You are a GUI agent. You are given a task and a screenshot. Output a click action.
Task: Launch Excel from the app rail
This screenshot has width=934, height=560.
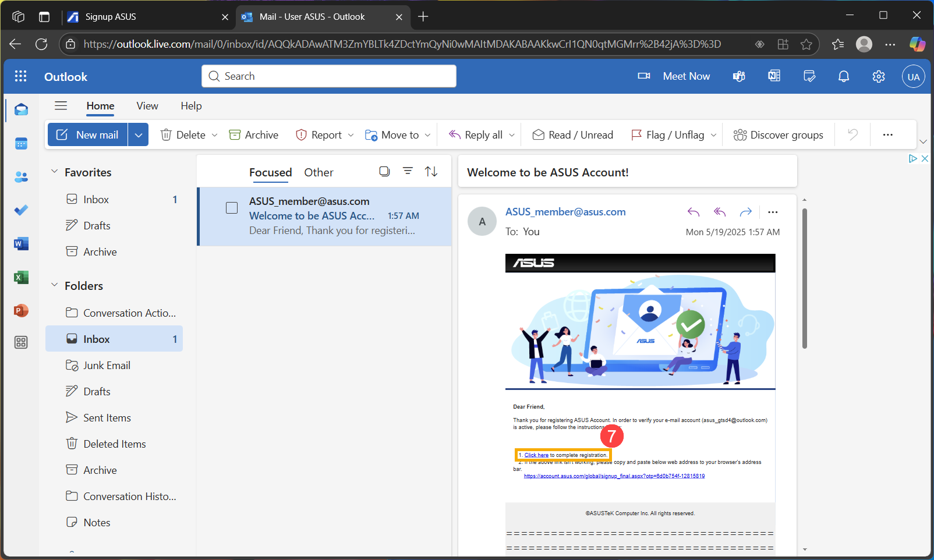click(21, 277)
